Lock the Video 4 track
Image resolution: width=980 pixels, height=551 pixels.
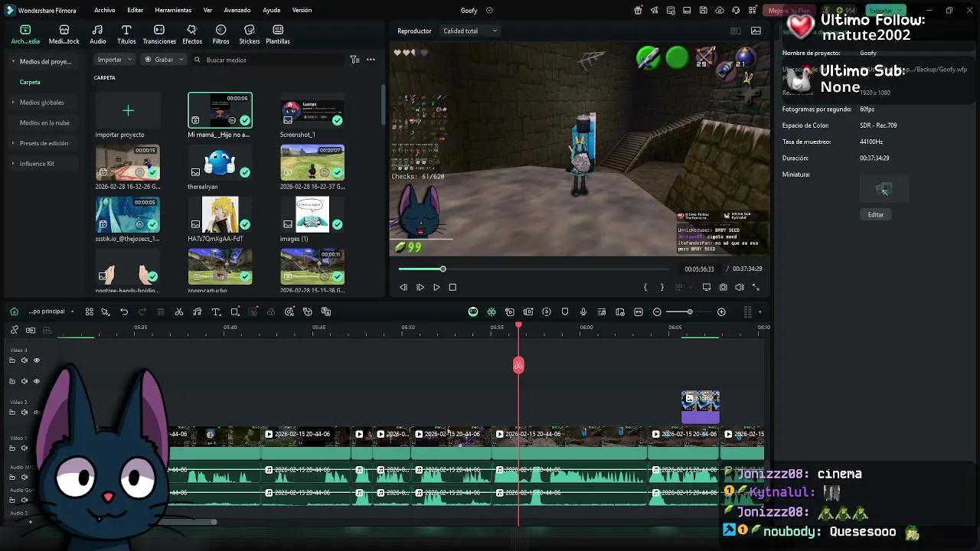click(x=12, y=360)
